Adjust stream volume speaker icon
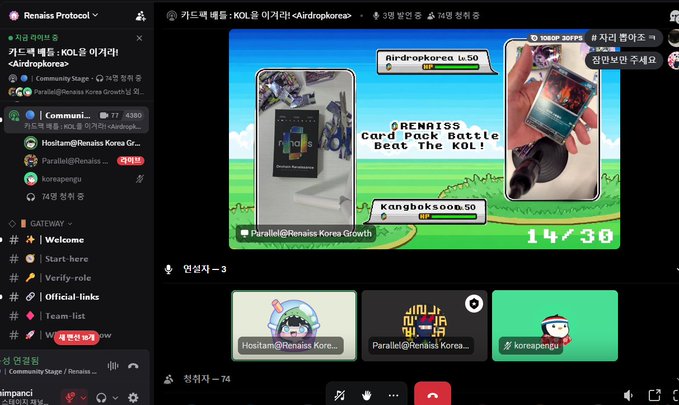The height and width of the screenshot is (405, 679). pos(628,395)
